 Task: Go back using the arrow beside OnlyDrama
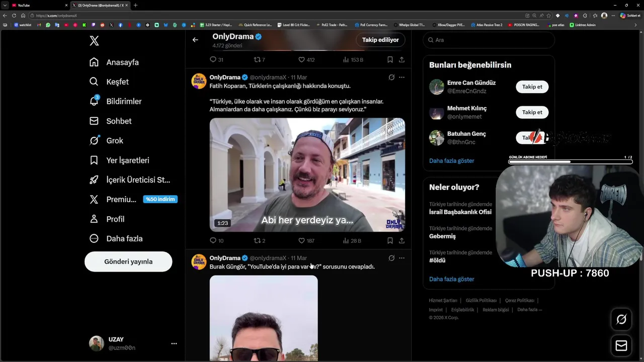(195, 40)
